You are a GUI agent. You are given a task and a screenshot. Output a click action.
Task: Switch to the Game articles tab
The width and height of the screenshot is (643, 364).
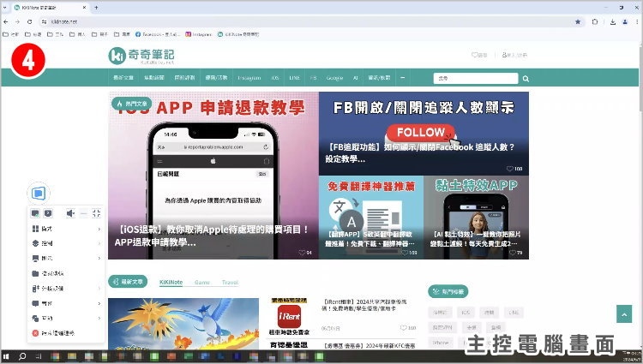tap(202, 283)
